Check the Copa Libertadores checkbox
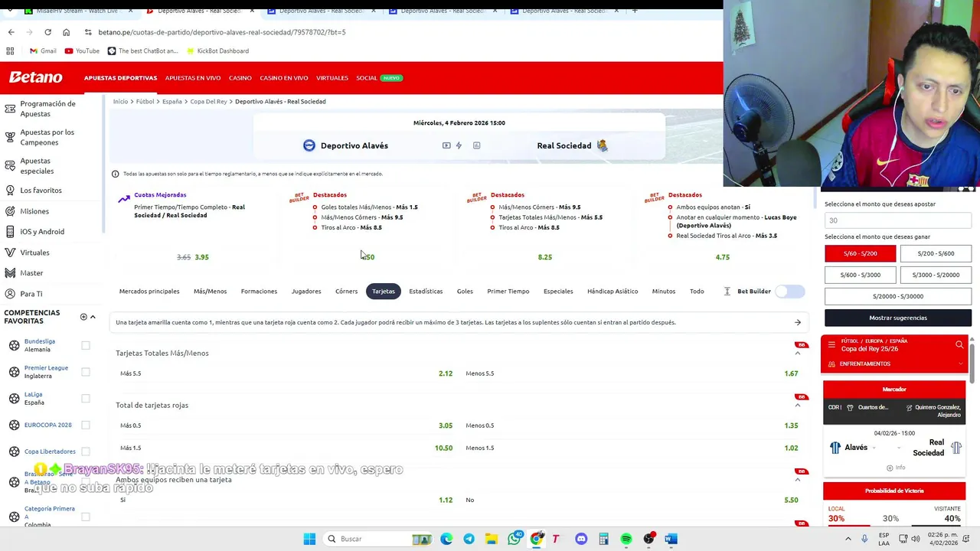This screenshot has height=551, width=980. pos(86,452)
